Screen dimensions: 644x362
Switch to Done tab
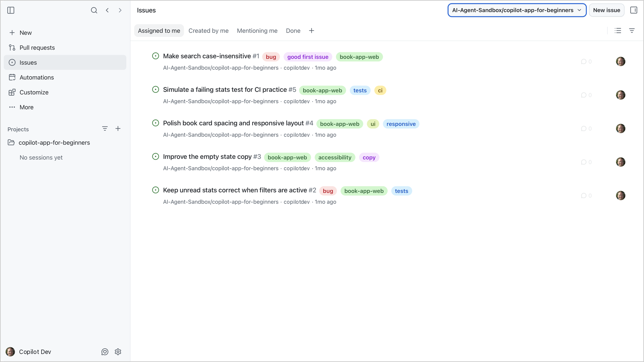pyautogui.click(x=293, y=31)
